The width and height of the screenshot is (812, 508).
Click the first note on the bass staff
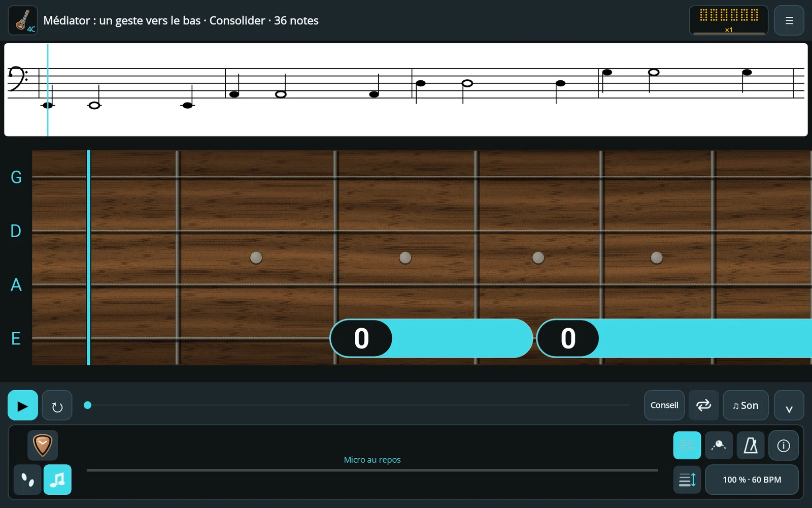[x=48, y=105]
